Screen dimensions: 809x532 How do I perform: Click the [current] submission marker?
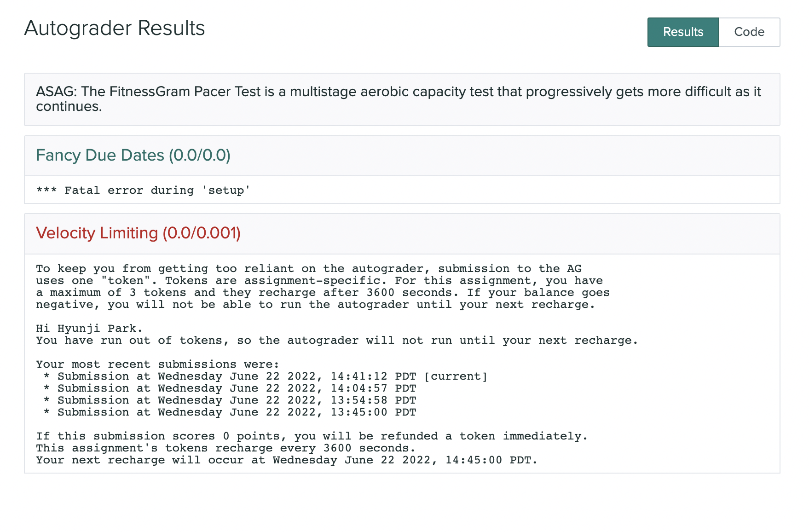455,376
